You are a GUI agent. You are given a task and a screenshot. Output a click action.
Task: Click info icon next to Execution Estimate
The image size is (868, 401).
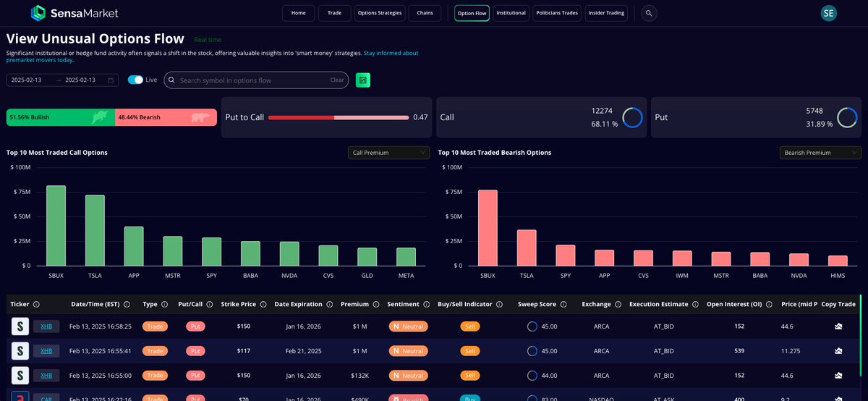[695, 305]
